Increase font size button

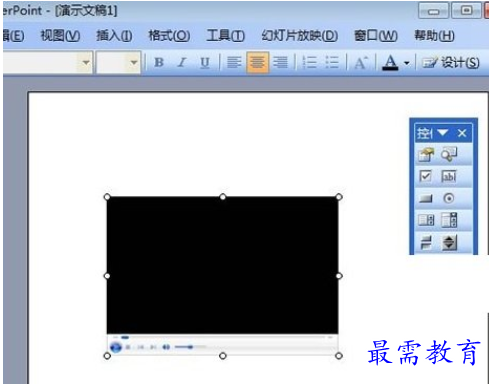(361, 62)
